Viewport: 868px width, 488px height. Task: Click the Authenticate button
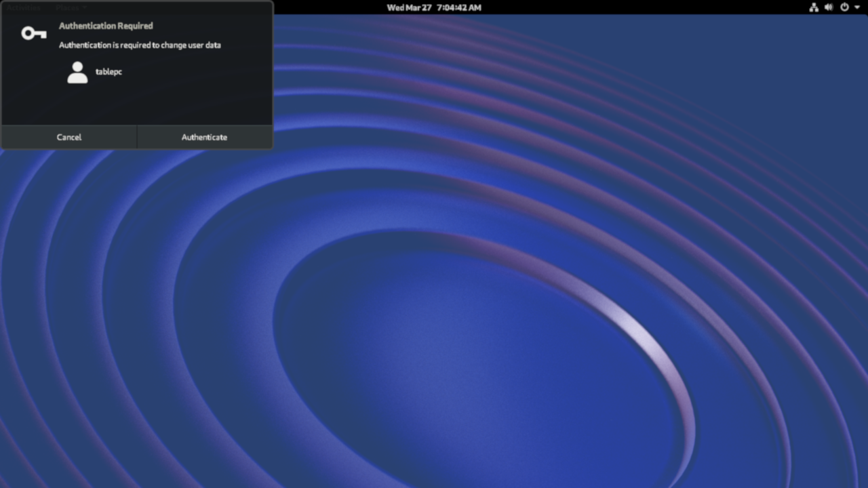(205, 137)
